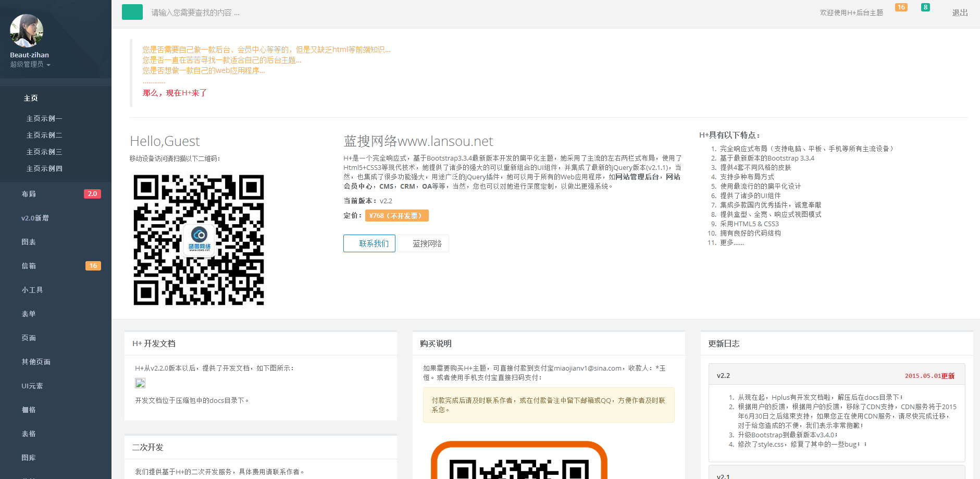The image size is (980, 479).
Task: Click the red 2.0 badge beside 布局
Action: click(x=92, y=194)
